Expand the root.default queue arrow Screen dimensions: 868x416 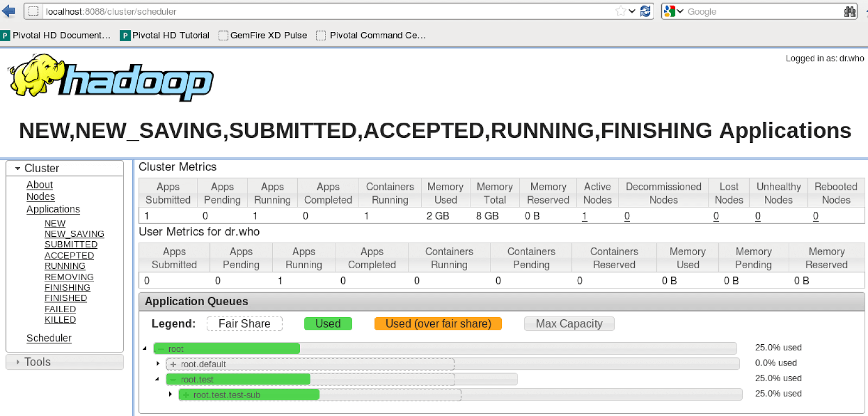point(158,363)
